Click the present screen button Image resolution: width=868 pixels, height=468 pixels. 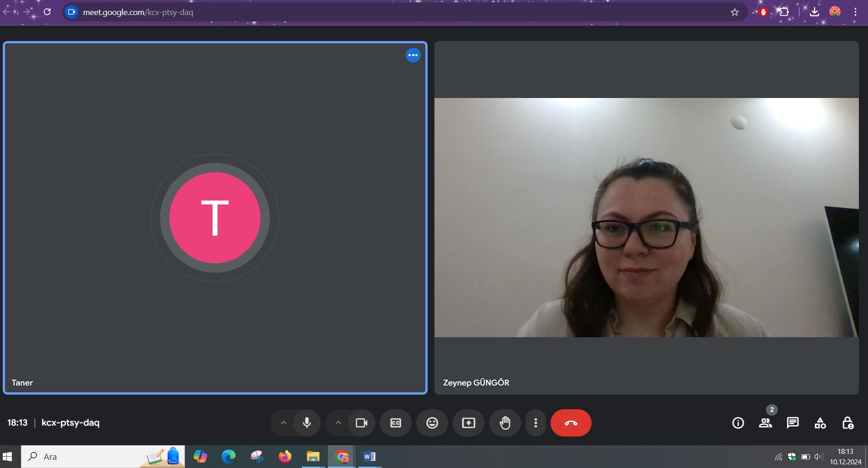coord(469,423)
